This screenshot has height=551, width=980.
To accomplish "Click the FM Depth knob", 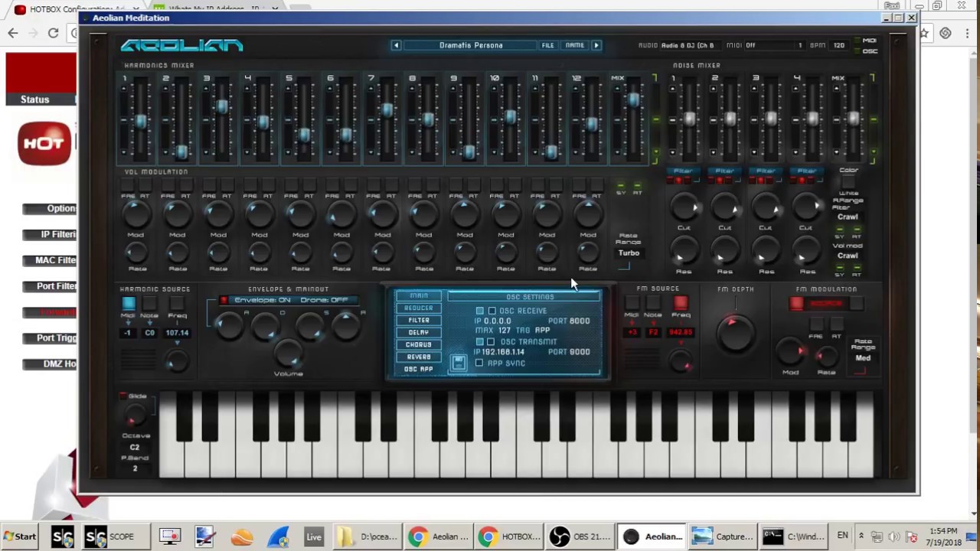I will [x=735, y=334].
